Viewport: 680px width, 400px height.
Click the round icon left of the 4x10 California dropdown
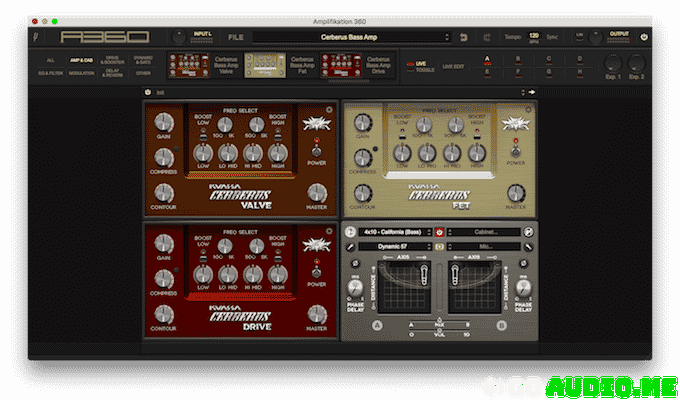[351, 232]
